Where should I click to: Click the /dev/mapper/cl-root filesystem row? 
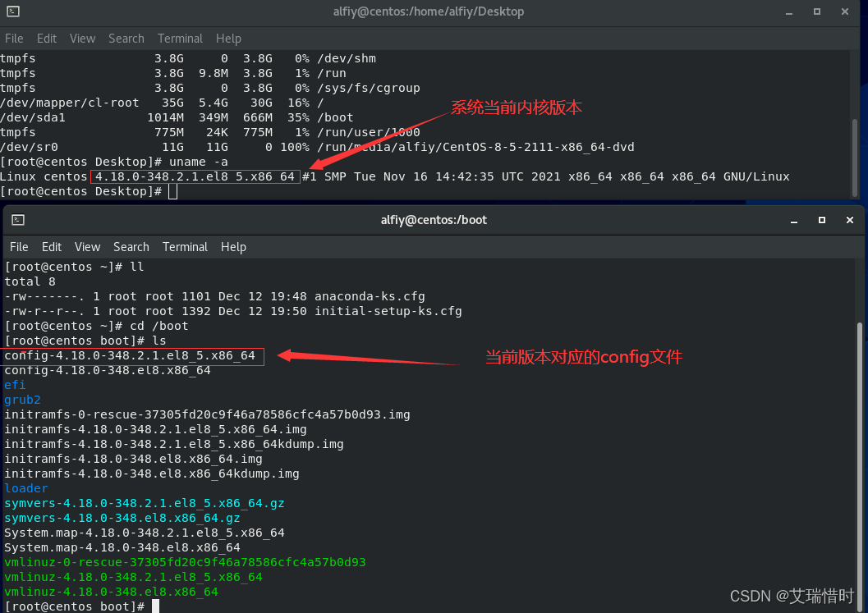click(162, 103)
